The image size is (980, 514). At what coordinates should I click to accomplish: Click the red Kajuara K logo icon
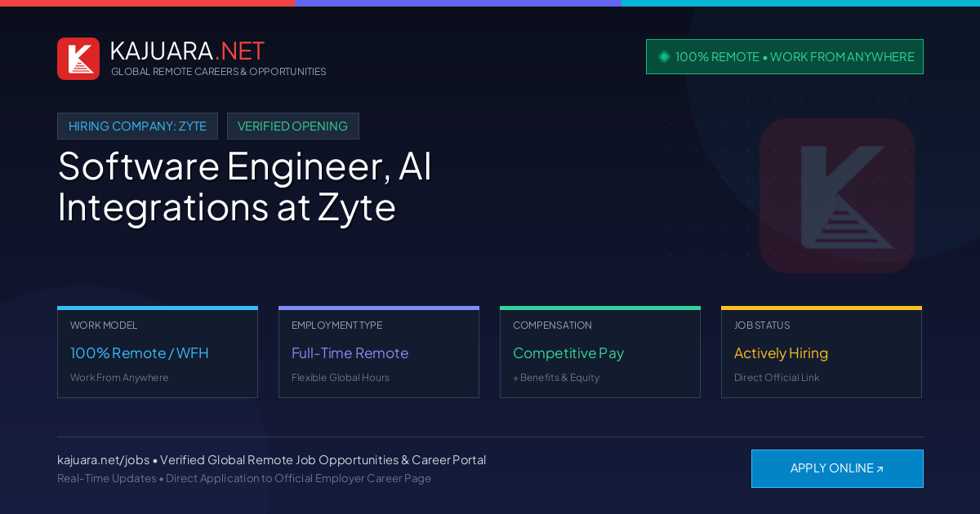pos(78,59)
